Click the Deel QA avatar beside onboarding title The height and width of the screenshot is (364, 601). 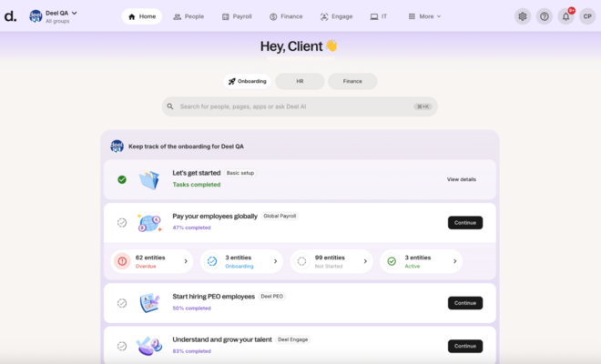pyautogui.click(x=117, y=146)
